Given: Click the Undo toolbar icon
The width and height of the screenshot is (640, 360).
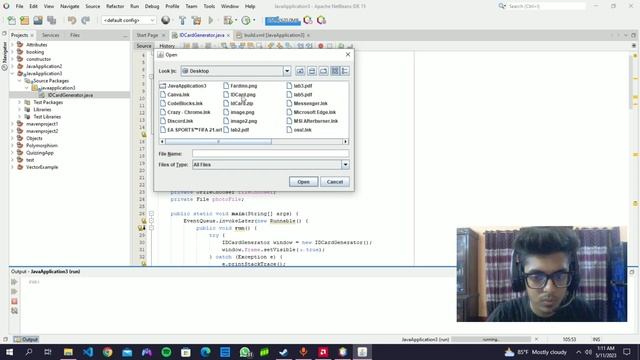Looking at the screenshot, I should click(x=72, y=20).
